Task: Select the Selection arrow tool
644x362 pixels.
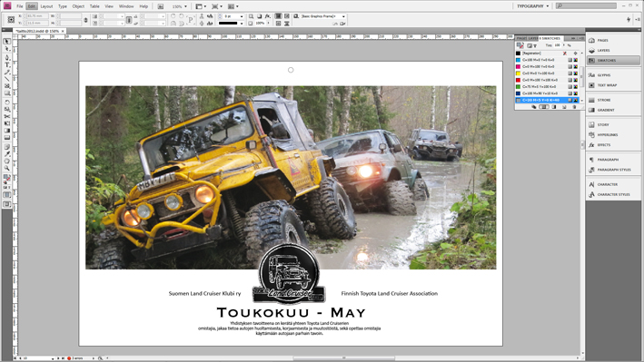Action: coord(7,42)
